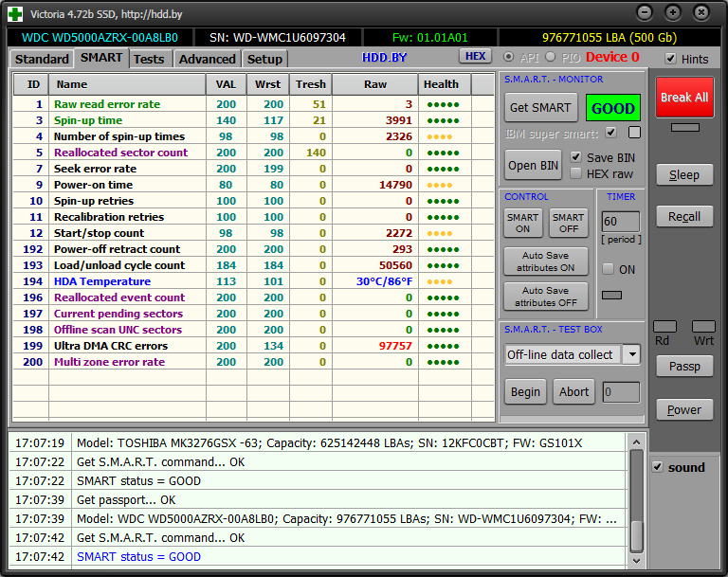Go to the Advanced tab
The image size is (728, 577).
coord(207,59)
